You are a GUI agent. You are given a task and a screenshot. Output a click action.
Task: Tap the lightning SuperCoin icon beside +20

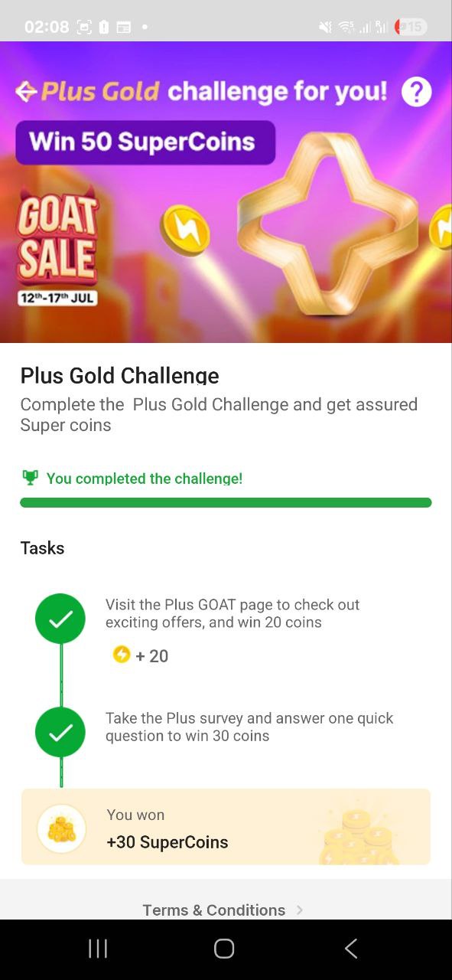(x=121, y=655)
